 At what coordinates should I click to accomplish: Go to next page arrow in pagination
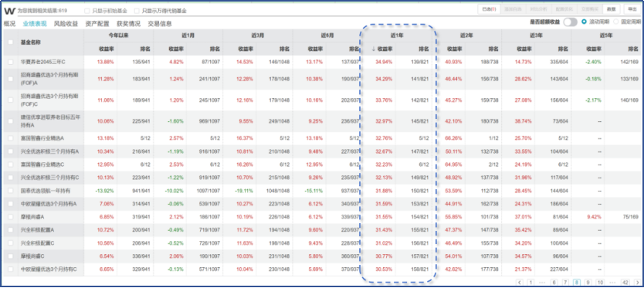click(x=637, y=283)
